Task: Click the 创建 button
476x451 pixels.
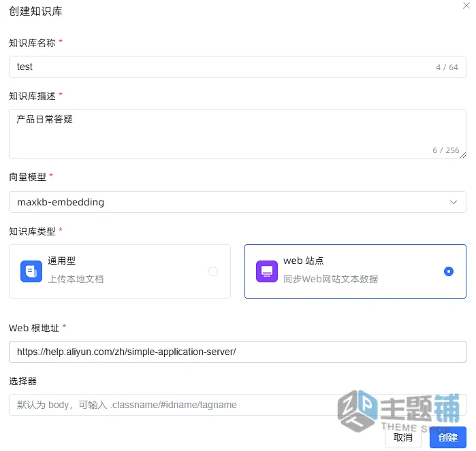Action: click(x=448, y=437)
